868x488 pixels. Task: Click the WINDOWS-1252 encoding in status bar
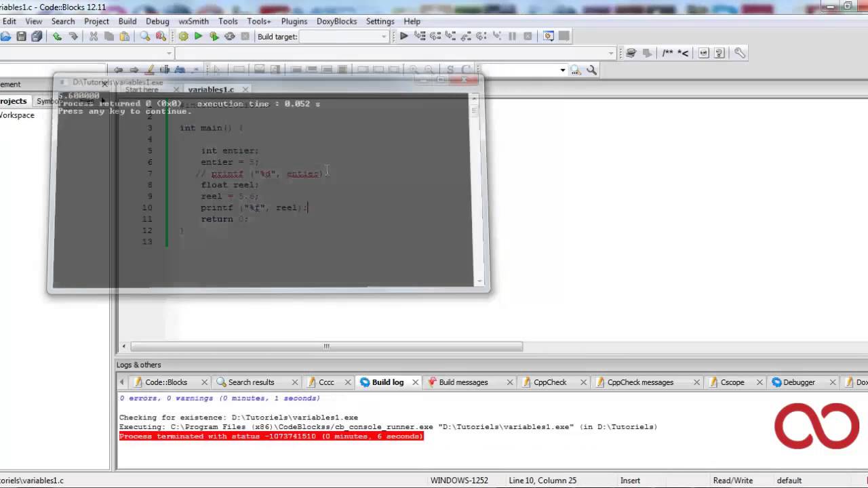pos(459,481)
